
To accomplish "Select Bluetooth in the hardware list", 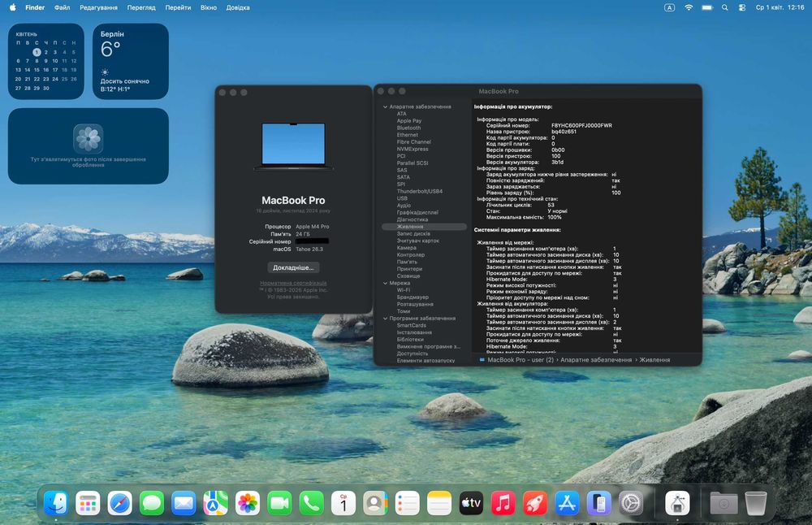I will point(408,128).
